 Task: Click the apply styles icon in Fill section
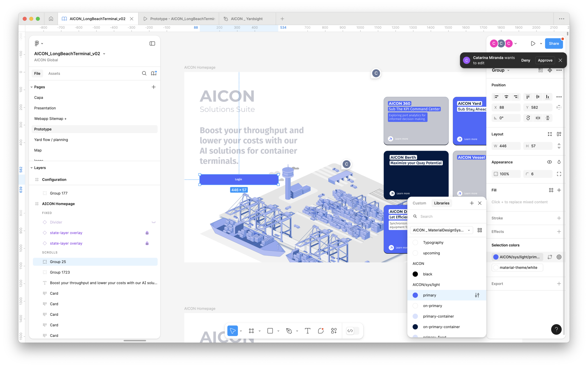tap(551, 190)
